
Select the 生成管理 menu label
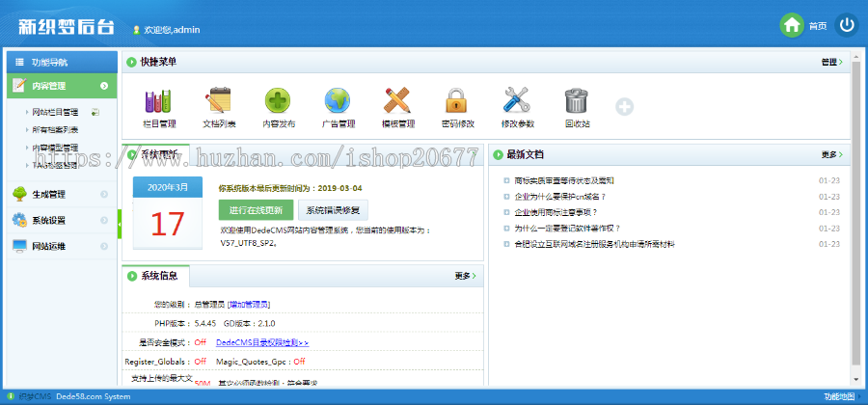49,194
